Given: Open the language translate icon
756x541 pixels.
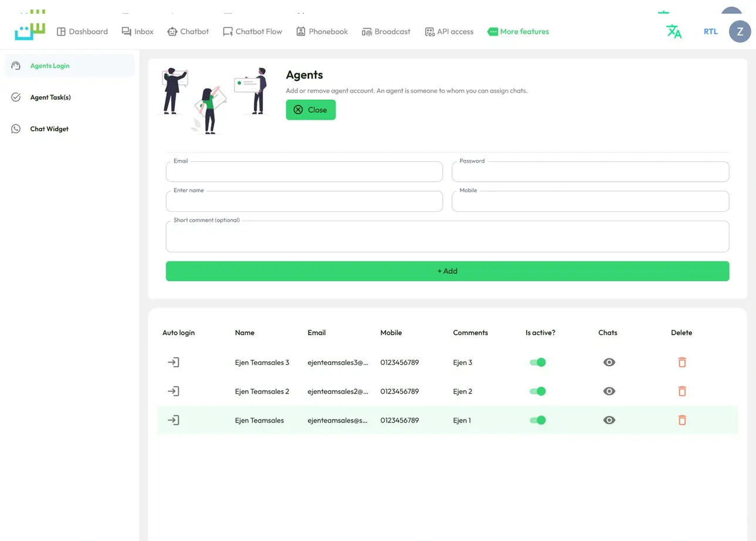Looking at the screenshot, I should click(x=674, y=32).
